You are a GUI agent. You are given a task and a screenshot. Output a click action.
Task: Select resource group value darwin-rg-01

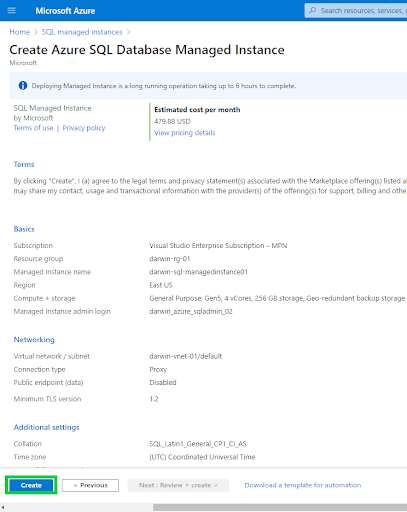170,259
